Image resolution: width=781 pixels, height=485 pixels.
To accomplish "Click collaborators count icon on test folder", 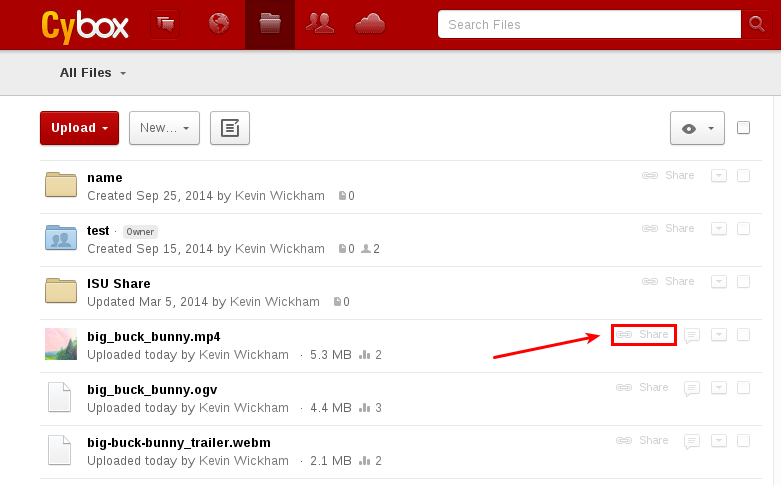I will pyautogui.click(x=366, y=248).
